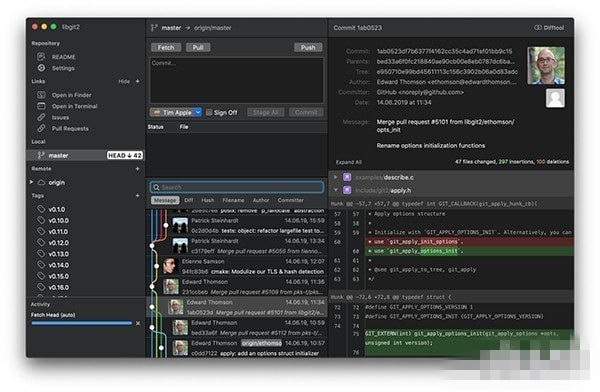This screenshot has height=392, width=600.
Task: Select the Hash search filter
Action: 208,200
